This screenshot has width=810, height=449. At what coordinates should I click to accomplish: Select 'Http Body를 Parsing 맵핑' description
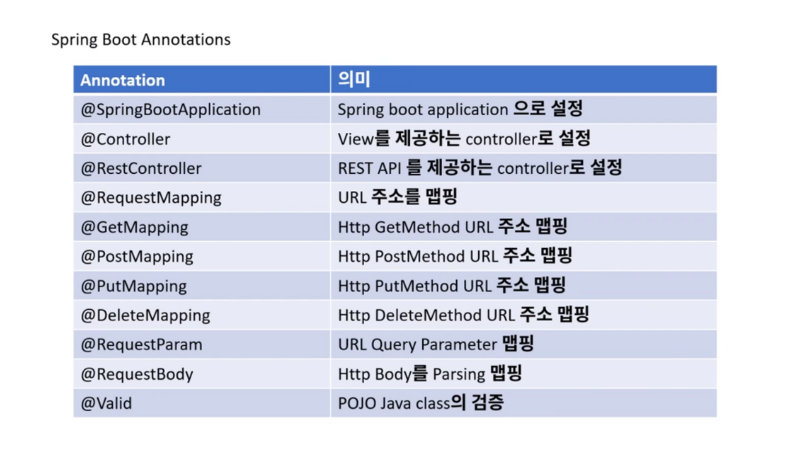(x=430, y=374)
